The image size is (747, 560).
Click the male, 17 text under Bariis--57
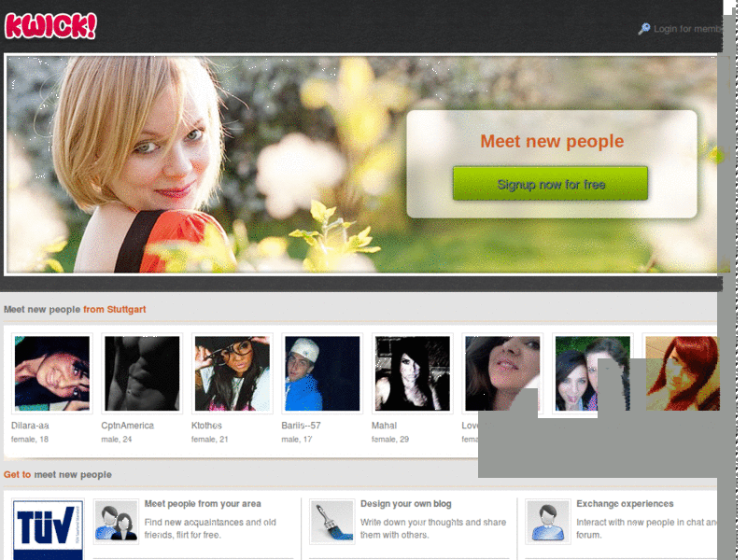296,439
